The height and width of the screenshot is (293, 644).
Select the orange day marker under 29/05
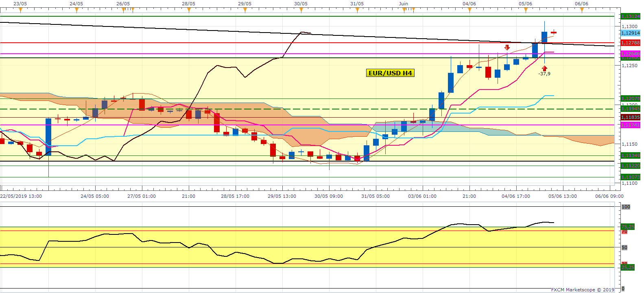245,10
